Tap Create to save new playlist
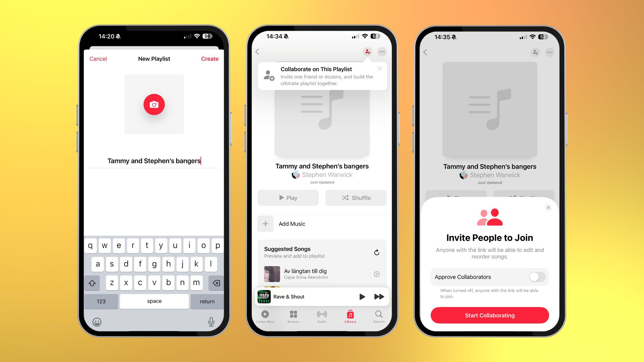 point(209,58)
